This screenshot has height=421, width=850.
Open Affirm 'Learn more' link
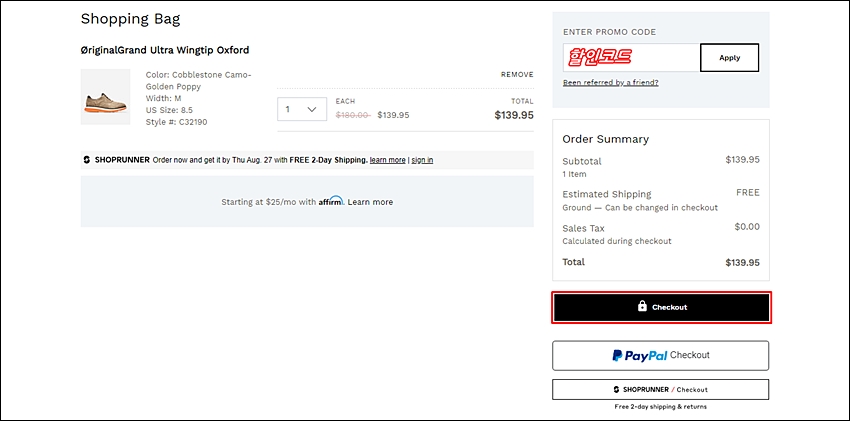coord(370,202)
